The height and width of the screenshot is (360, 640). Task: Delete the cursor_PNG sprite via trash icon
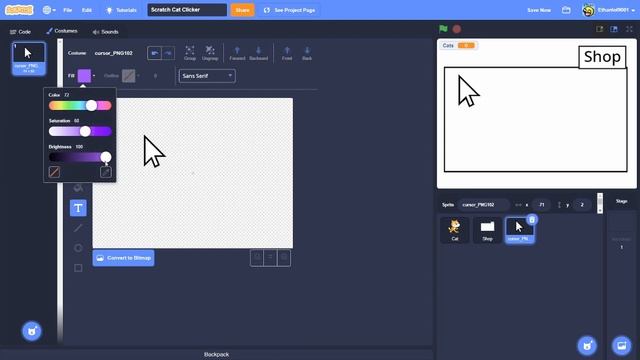pyautogui.click(x=532, y=220)
